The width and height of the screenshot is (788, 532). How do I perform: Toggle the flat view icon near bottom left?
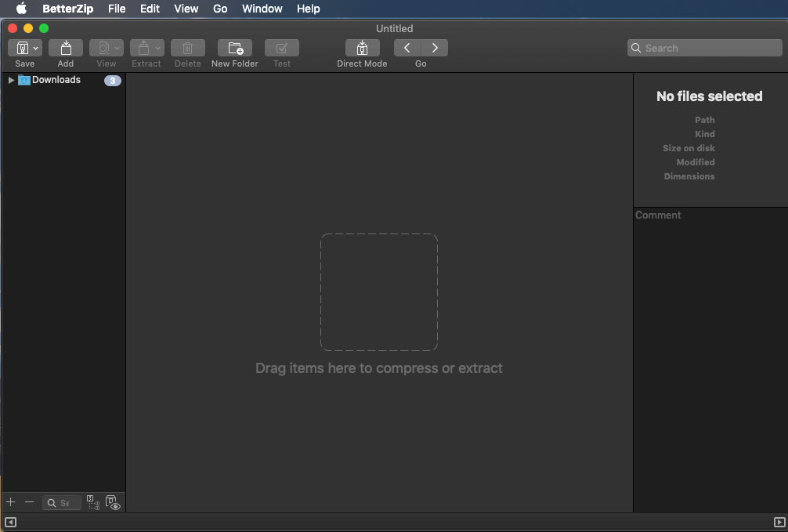pyautogui.click(x=93, y=502)
